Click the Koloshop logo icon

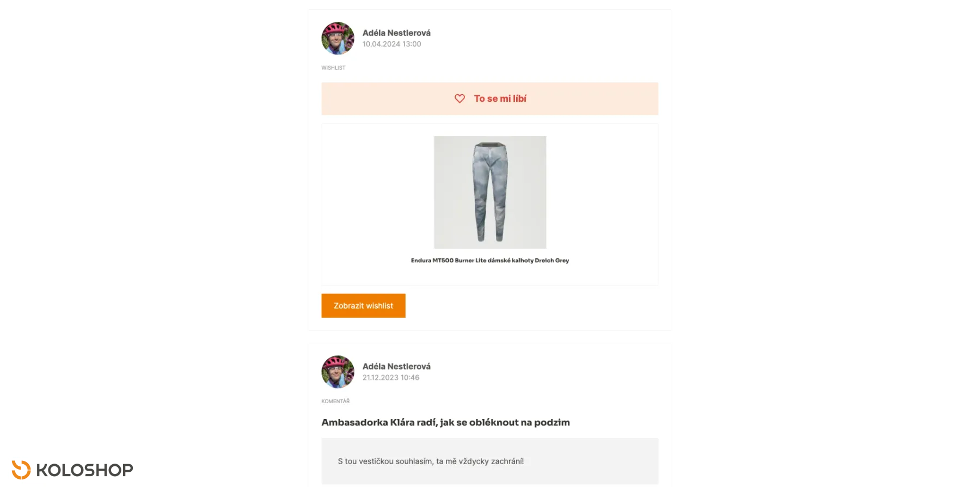(x=21, y=470)
